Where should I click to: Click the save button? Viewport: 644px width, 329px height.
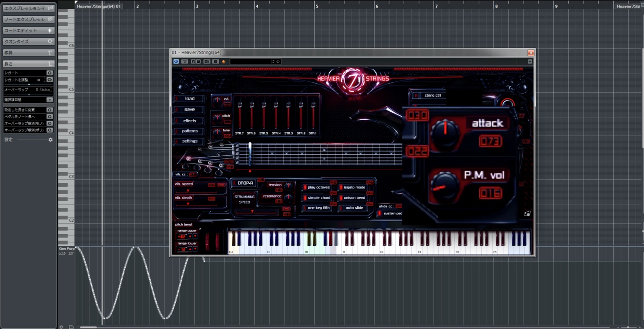[x=189, y=110]
